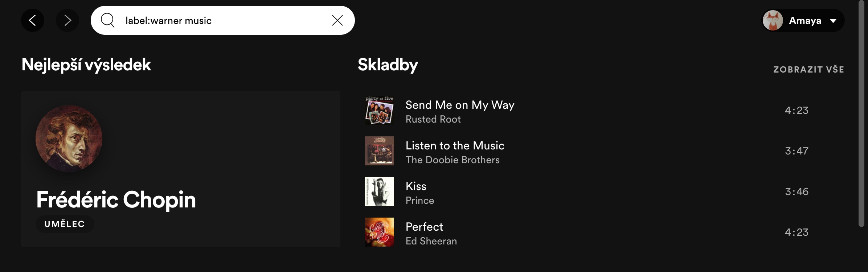The width and height of the screenshot is (868, 272).
Task: Click the search magnifier icon
Action: (107, 20)
